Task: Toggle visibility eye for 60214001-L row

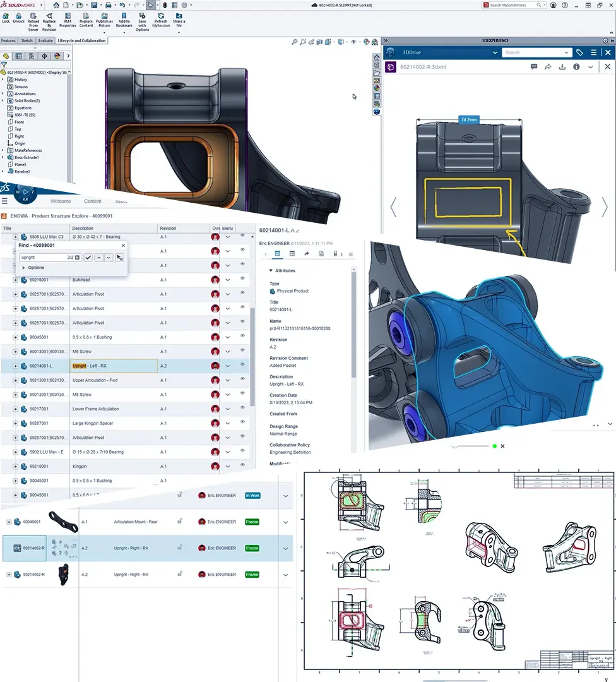Action: click(242, 364)
